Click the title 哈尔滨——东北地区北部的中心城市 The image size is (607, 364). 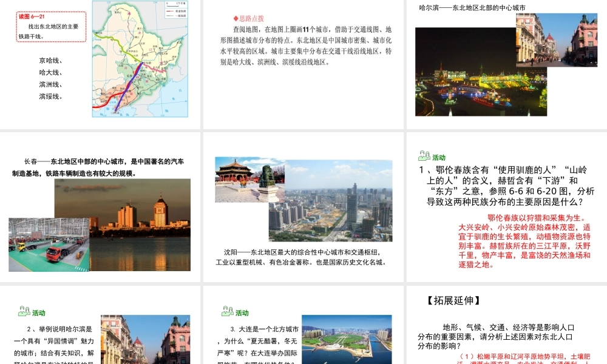click(472, 8)
